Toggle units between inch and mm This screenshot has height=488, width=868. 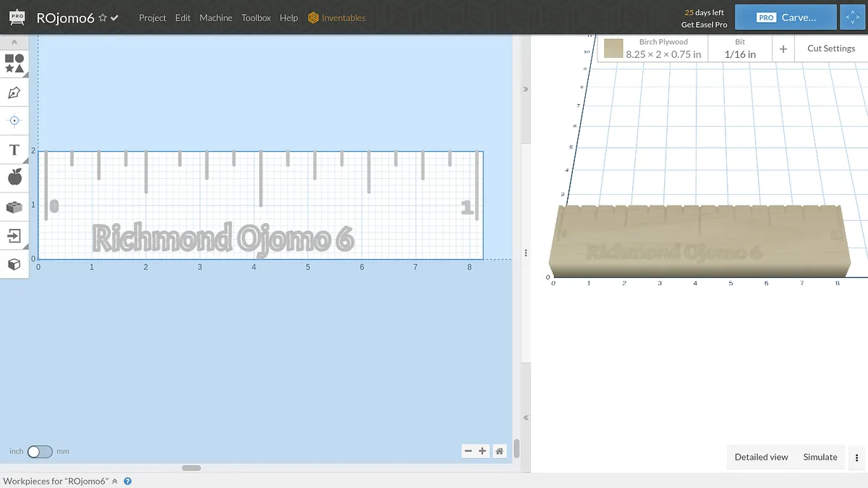pos(40,452)
